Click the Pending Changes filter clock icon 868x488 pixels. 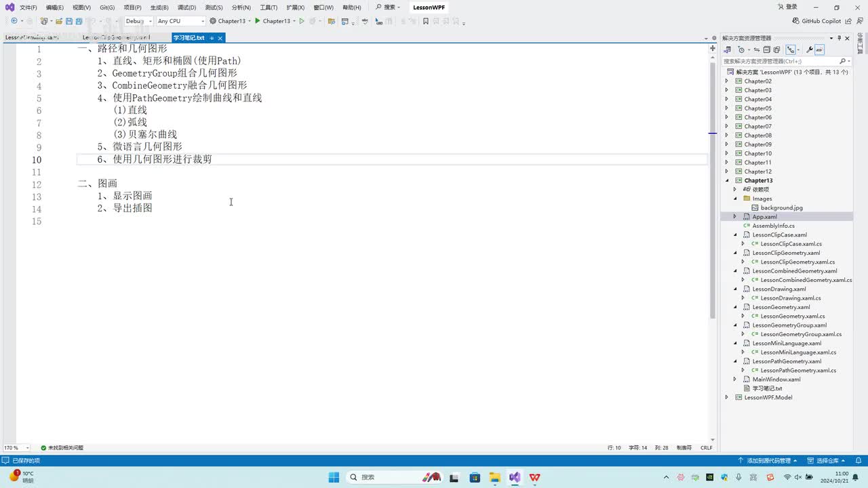point(741,49)
